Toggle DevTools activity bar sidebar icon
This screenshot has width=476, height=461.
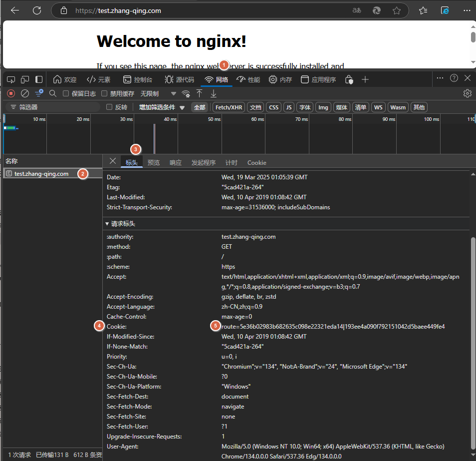pos(39,79)
